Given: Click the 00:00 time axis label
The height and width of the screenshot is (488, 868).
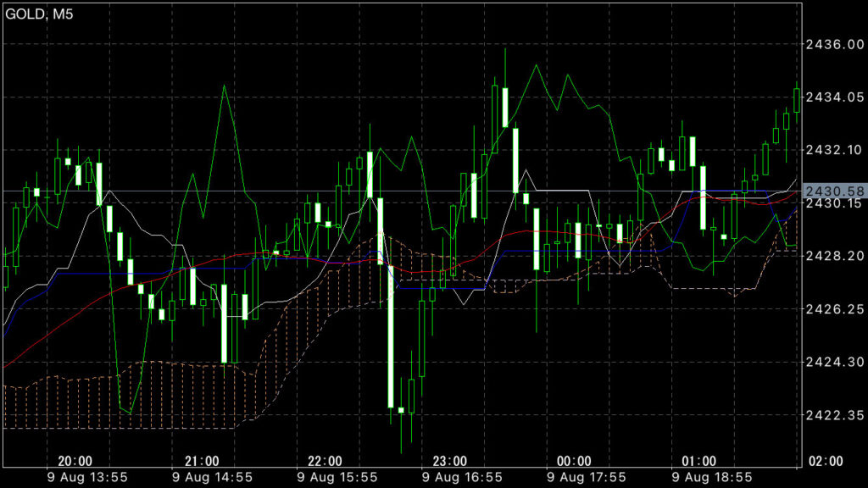Looking at the screenshot, I should (574, 462).
